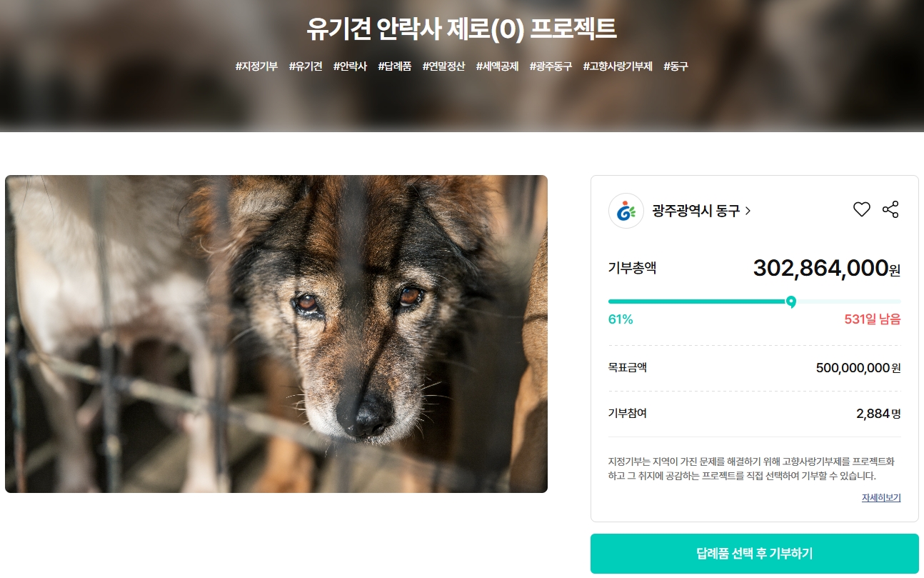Activate the #동구 hashtag tag

676,66
